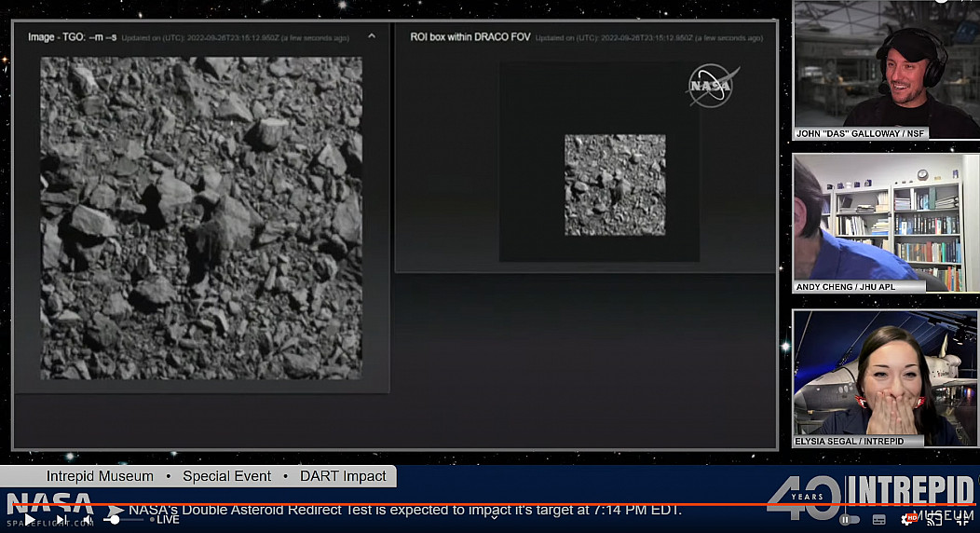This screenshot has height=533, width=980.
Task: Open the HD settings gear
Action: click(x=907, y=519)
